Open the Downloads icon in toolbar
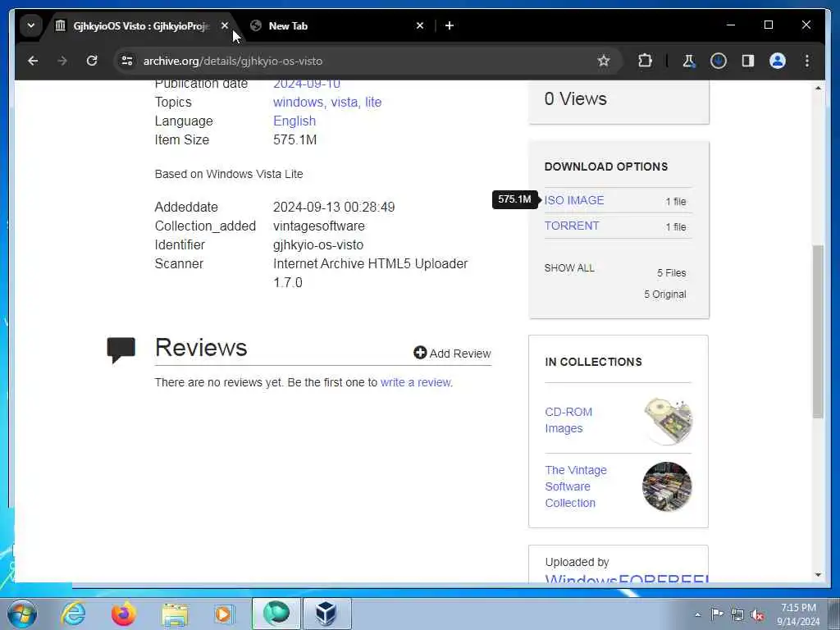This screenshot has height=630, width=840. tap(719, 61)
